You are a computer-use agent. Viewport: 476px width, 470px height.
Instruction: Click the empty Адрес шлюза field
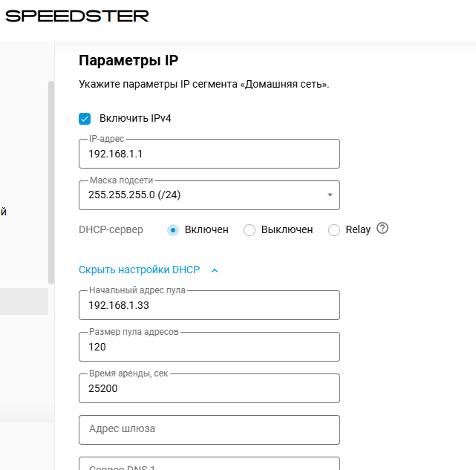point(209,430)
